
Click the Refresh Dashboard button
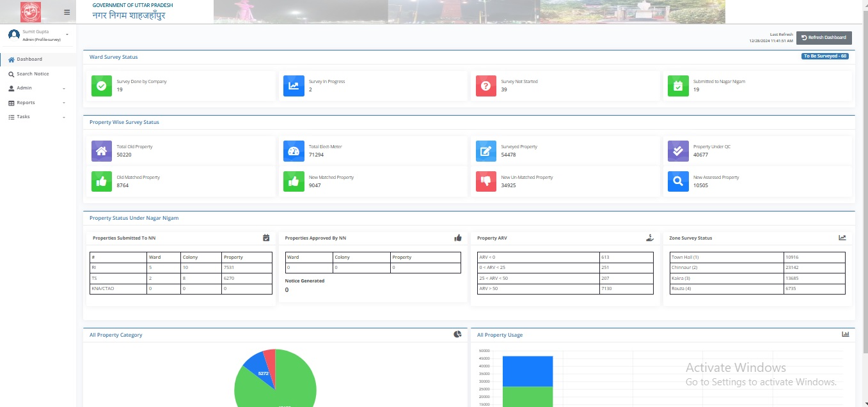(824, 38)
